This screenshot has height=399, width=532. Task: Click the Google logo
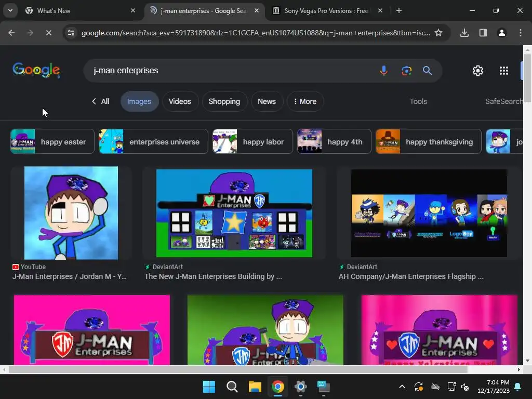pos(36,70)
